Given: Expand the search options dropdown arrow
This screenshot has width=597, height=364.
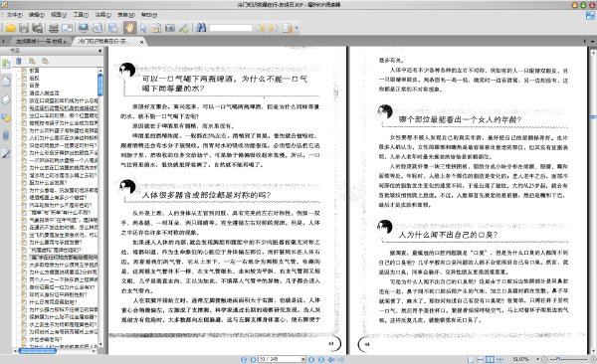Looking at the screenshot, I should tap(297, 28).
